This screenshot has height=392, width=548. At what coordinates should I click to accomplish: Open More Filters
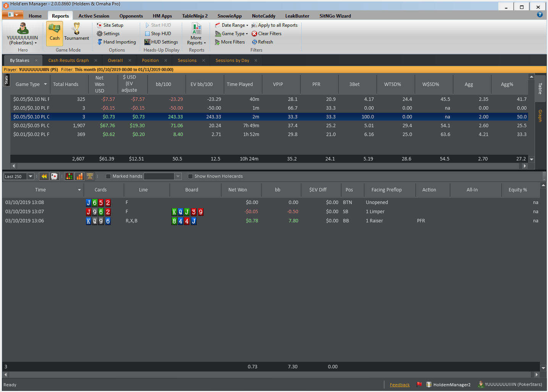pyautogui.click(x=230, y=42)
